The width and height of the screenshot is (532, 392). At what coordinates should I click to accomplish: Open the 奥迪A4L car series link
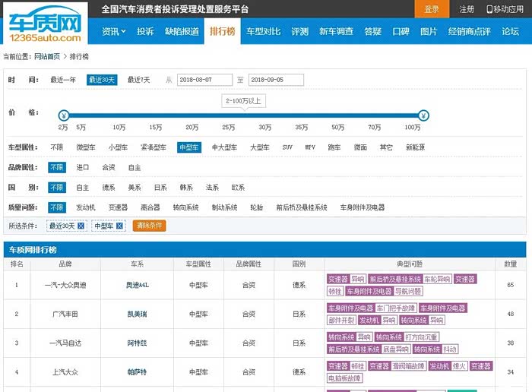[138, 285]
